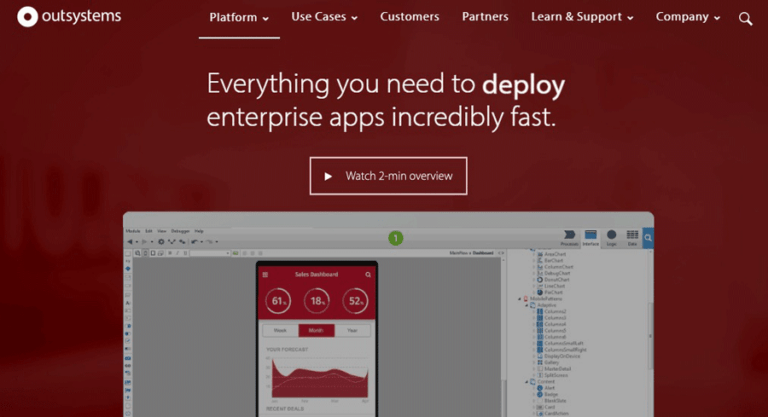
Task: Open the View menu in the IDE
Action: coord(162,231)
